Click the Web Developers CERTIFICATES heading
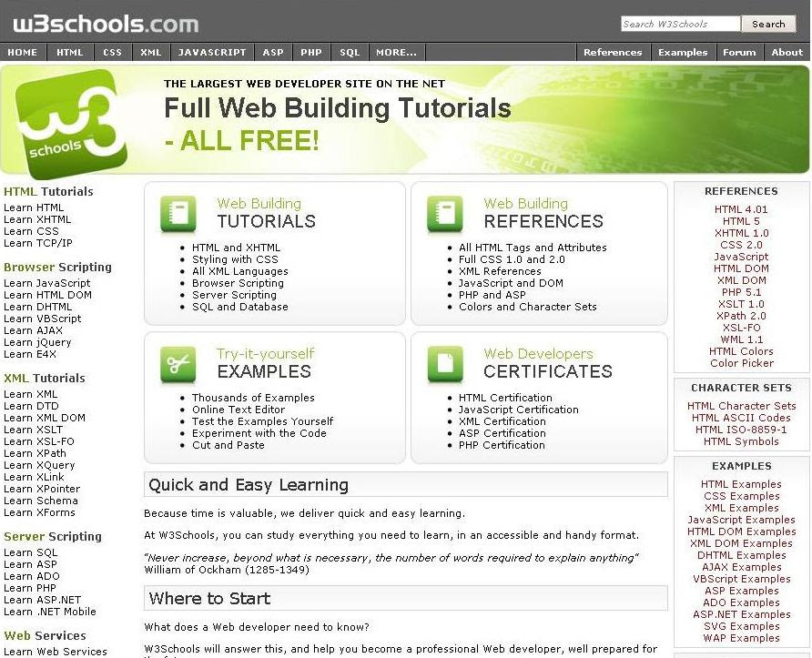This screenshot has height=658, width=812. tap(548, 363)
